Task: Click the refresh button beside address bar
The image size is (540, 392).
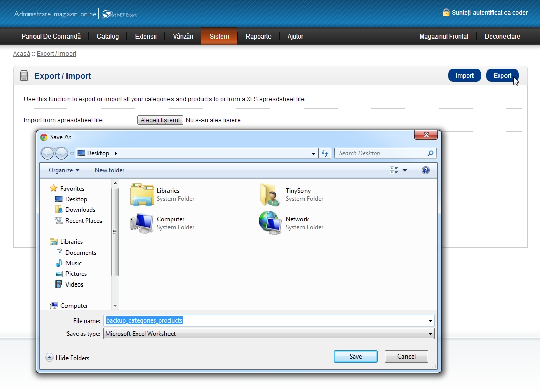Action: pyautogui.click(x=325, y=153)
